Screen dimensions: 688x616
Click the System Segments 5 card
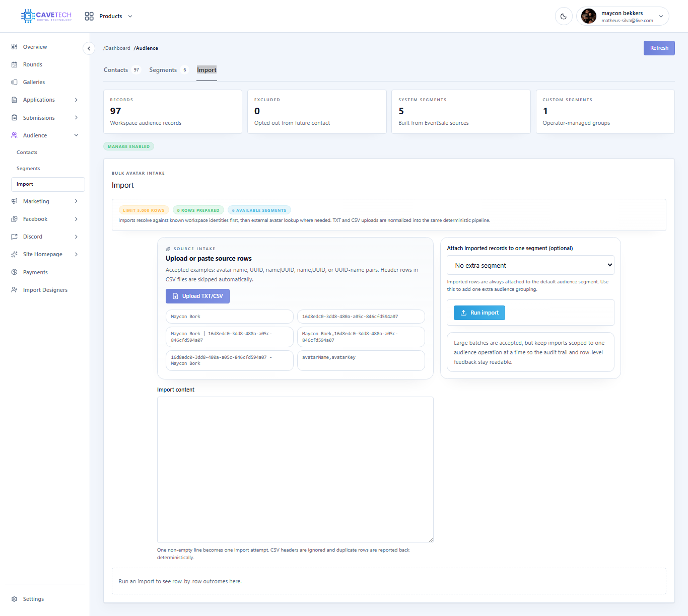[461, 112]
